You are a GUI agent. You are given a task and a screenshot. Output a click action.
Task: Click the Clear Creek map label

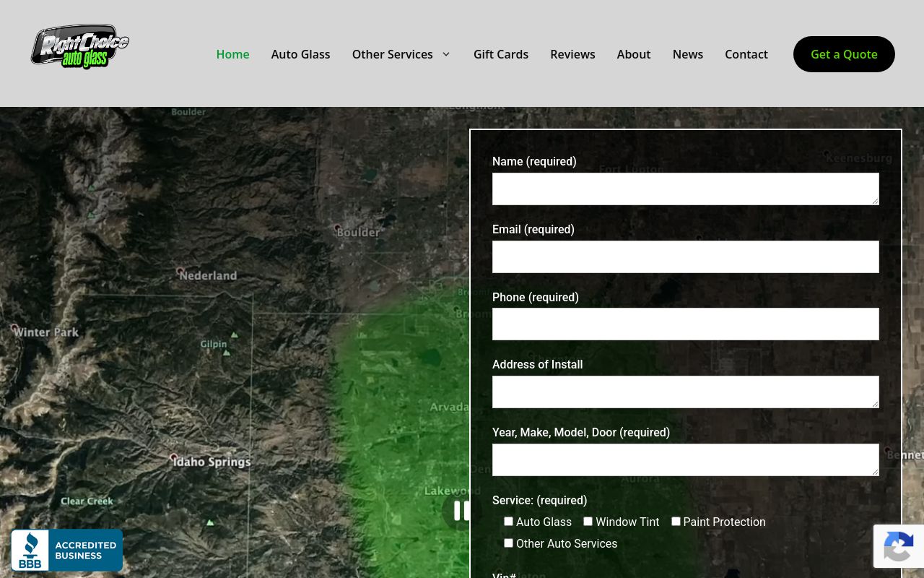tap(87, 501)
